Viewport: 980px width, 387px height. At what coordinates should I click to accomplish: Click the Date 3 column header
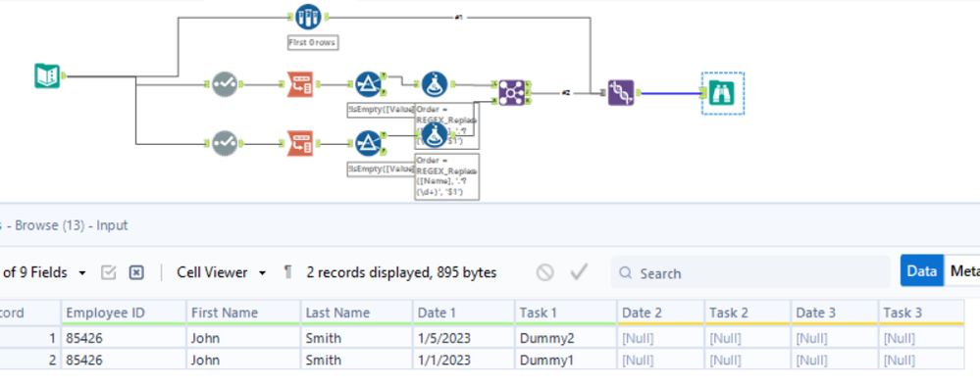(x=835, y=313)
